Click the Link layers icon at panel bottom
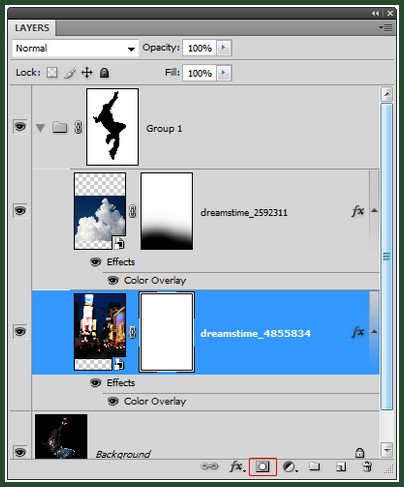This screenshot has width=404, height=487. (x=209, y=466)
